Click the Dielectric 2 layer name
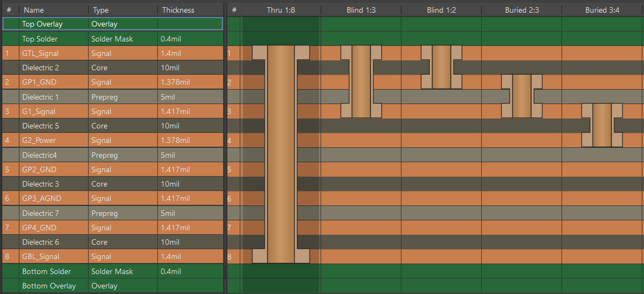The height and width of the screenshot is (294, 644). click(40, 68)
